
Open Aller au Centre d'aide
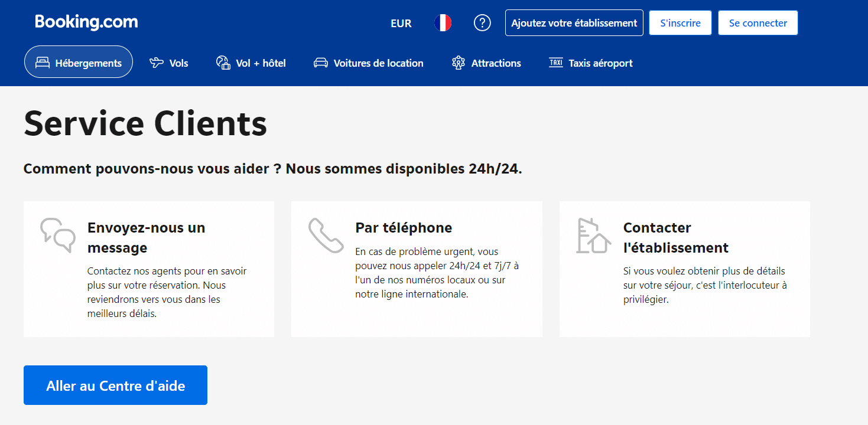click(115, 385)
